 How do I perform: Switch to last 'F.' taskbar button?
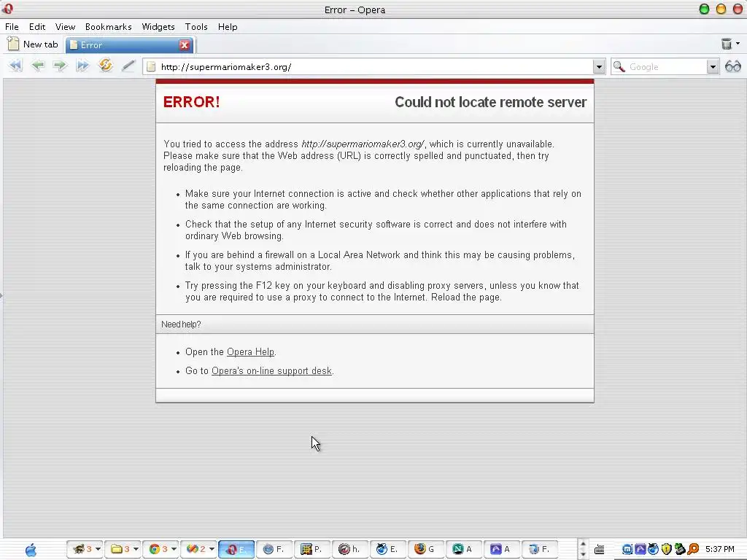click(x=540, y=549)
